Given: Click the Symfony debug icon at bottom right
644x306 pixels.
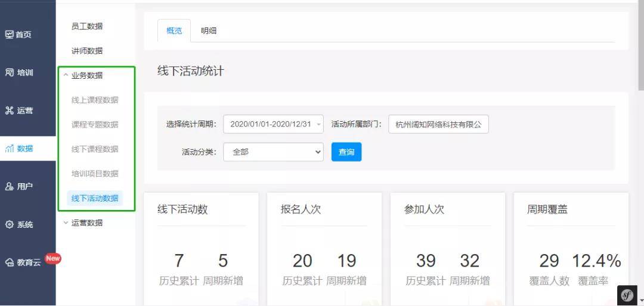Looking at the screenshot, I should tap(627, 295).
